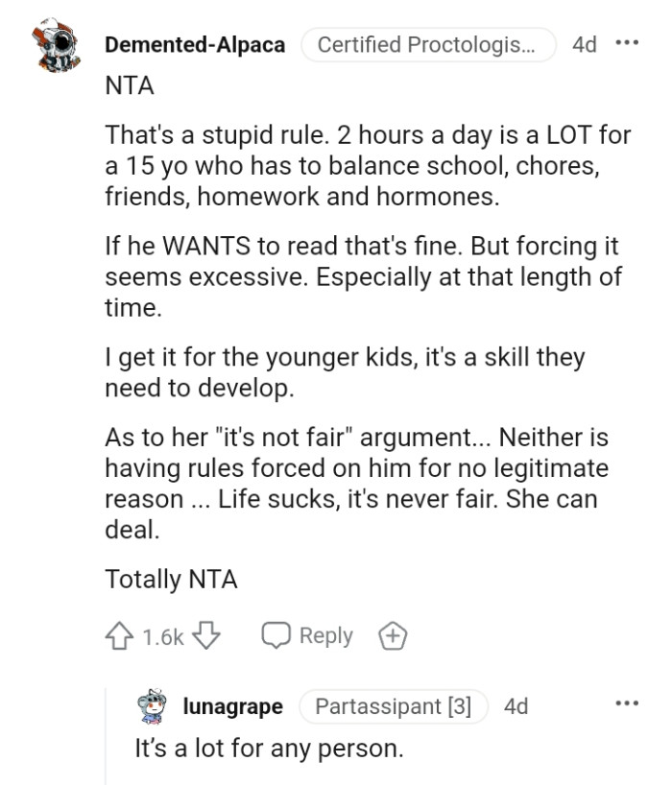This screenshot has width=672, height=785.
Task: Open lunagrape's snoo avatar
Action: pos(153,707)
